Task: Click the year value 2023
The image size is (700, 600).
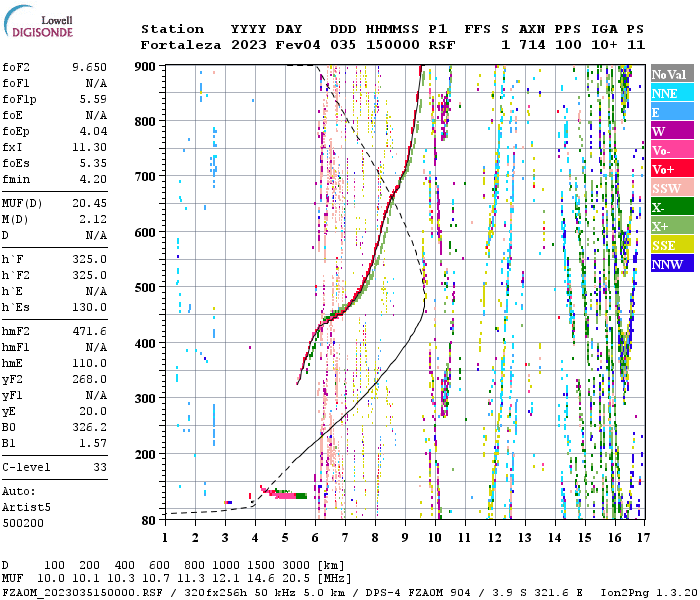Action: pyautogui.click(x=249, y=45)
